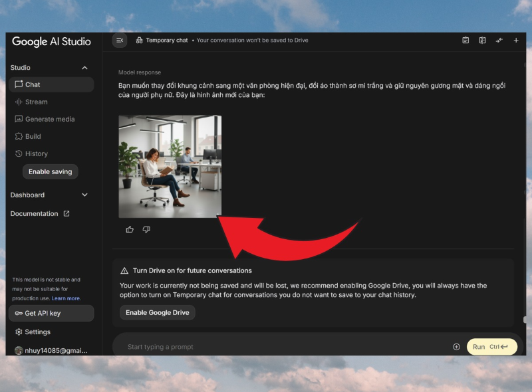Click the Model response label
Viewport: 532px width, 392px height.
pos(140,72)
